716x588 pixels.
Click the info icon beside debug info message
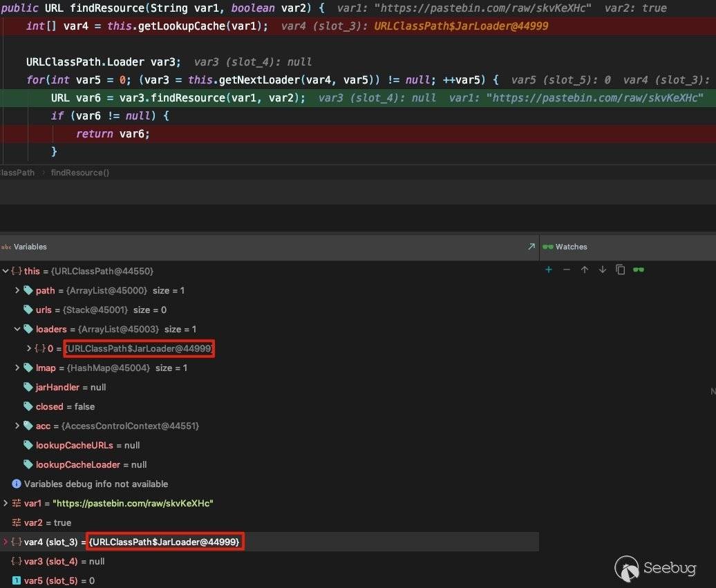[17, 484]
